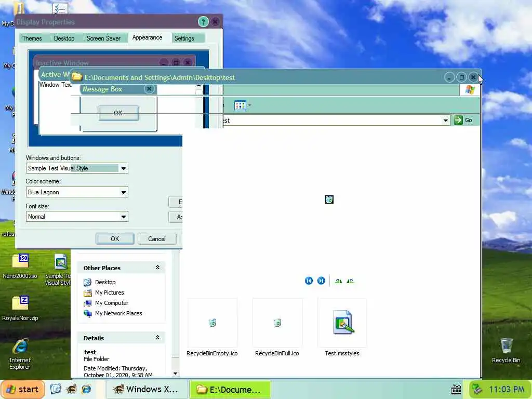This screenshot has width=532, height=399.
Task: Open the Font size Normal dropdown
Action: click(x=124, y=217)
